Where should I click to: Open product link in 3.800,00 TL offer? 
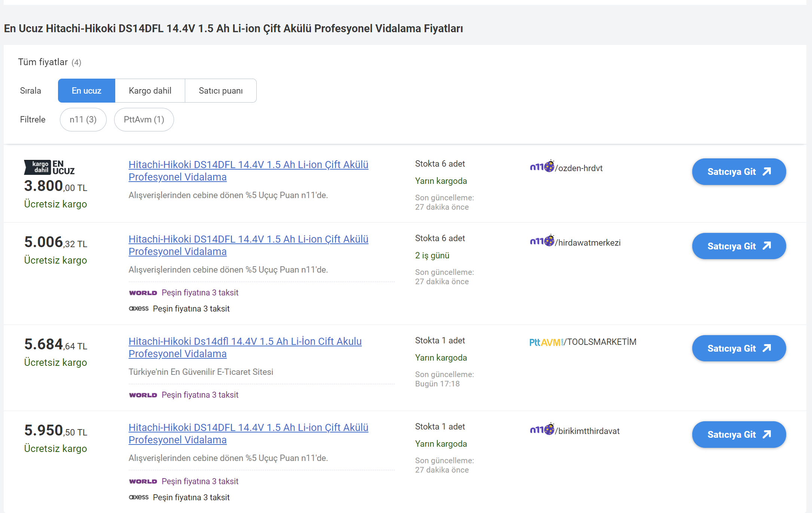248,171
